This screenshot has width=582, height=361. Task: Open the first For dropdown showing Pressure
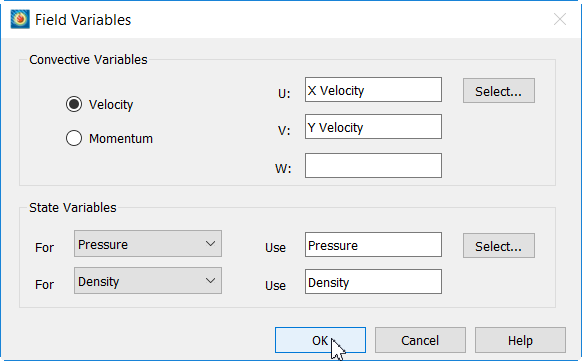coord(148,244)
